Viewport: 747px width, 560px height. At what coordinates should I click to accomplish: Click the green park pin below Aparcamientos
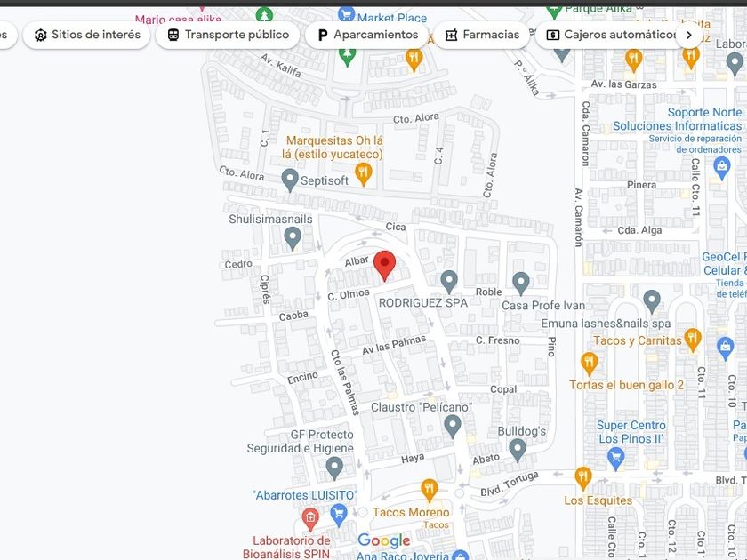[348, 56]
